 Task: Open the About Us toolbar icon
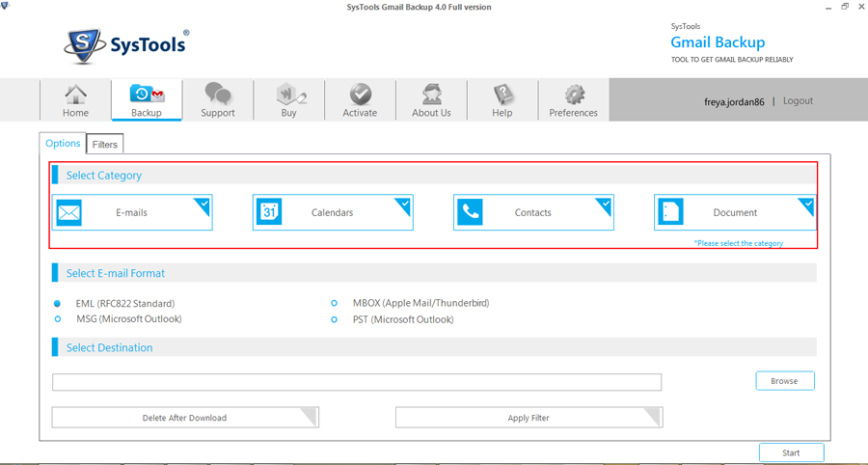point(431,95)
